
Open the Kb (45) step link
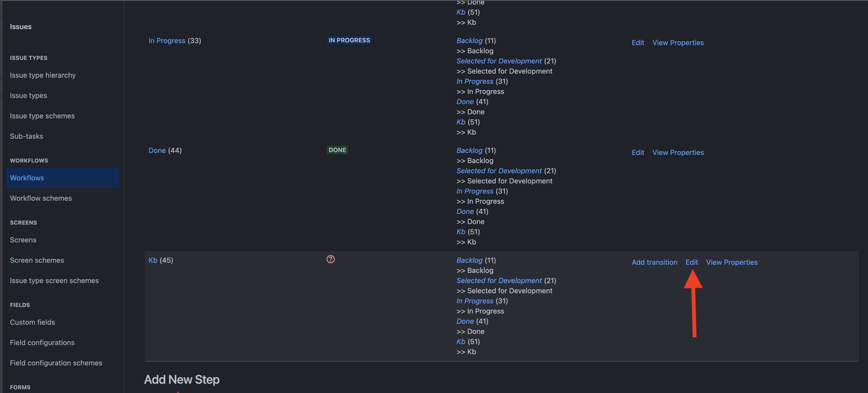tap(153, 260)
